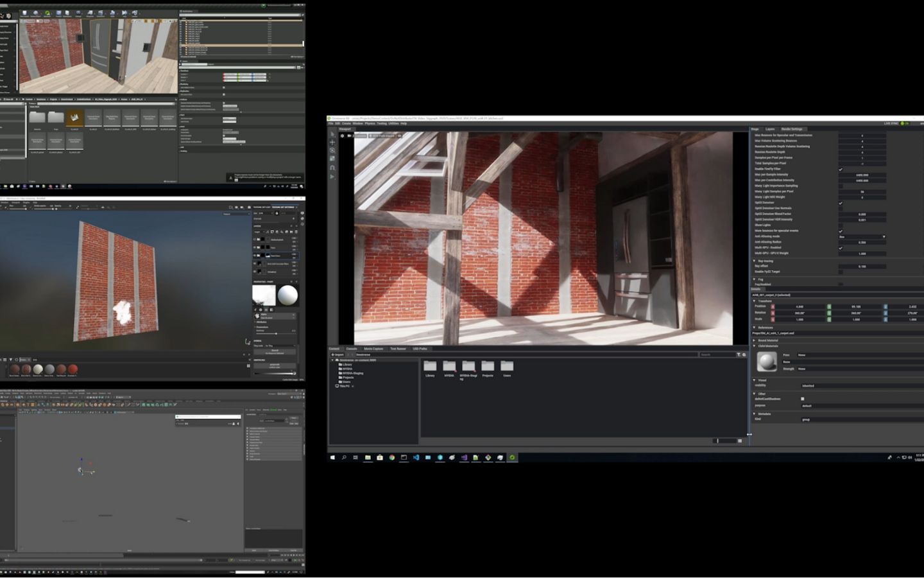Click the filter icon beside Content search
924x578 pixels.
[x=739, y=355]
